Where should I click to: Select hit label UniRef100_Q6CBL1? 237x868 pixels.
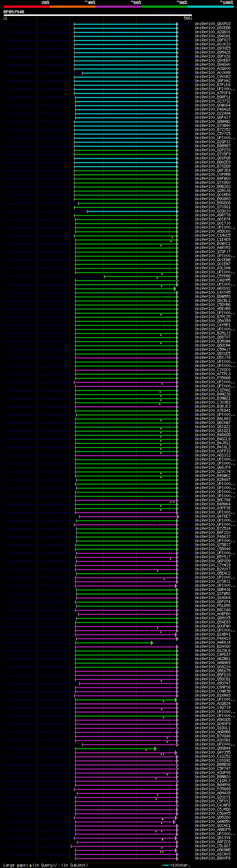point(213,300)
